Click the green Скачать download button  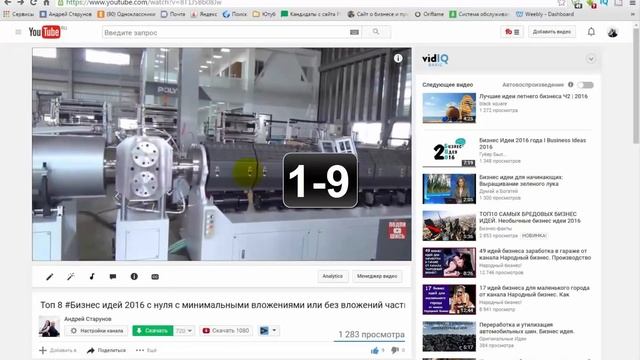(153, 331)
